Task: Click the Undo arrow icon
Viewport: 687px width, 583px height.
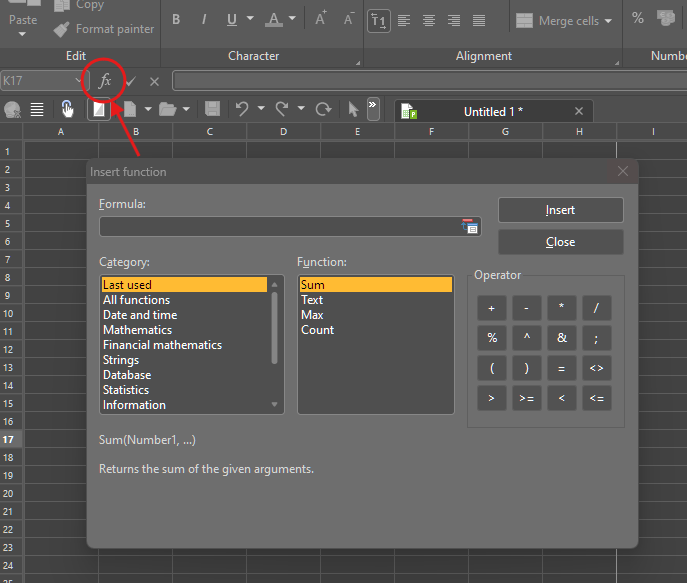Action: click(x=241, y=109)
